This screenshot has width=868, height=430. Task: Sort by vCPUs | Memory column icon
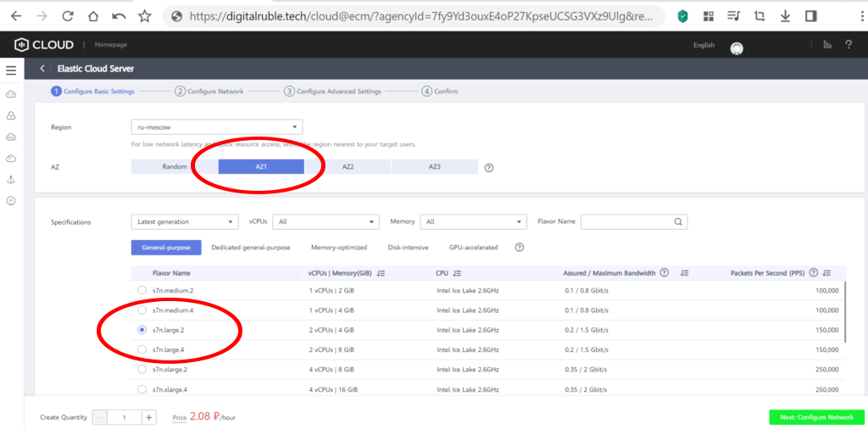pos(381,273)
